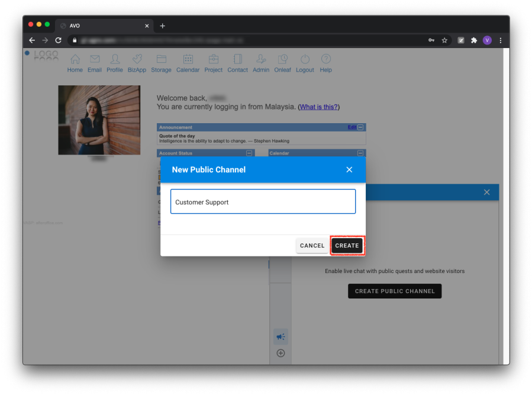The image size is (532, 395).
Task: Cancel the New Public Channel dialog
Action: coord(312,246)
